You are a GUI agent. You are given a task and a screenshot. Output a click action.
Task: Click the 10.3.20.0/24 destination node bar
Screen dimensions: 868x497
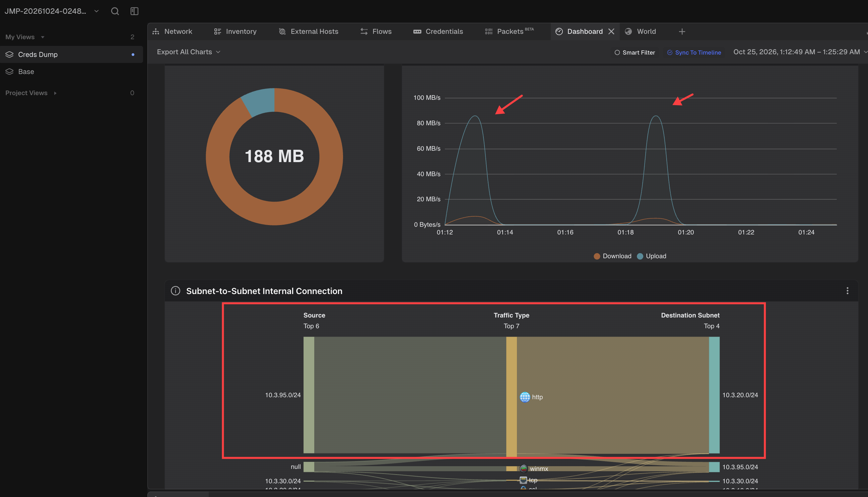[x=714, y=395]
